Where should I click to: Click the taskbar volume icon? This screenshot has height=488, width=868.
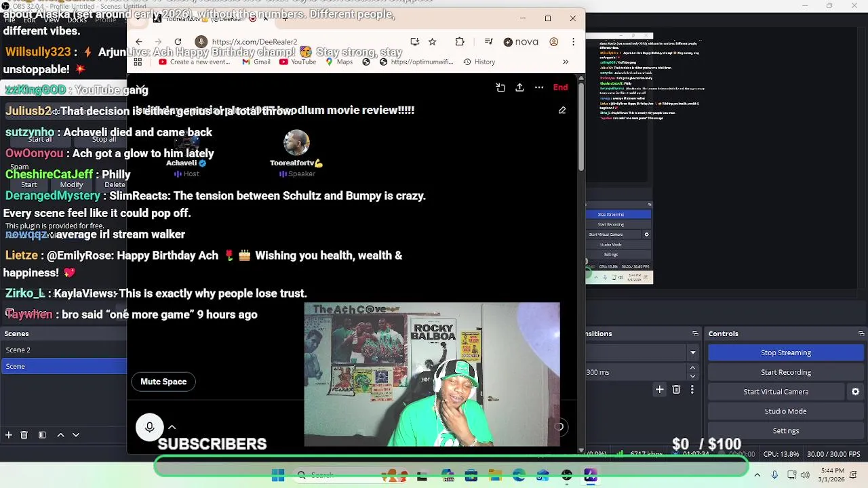click(806, 475)
